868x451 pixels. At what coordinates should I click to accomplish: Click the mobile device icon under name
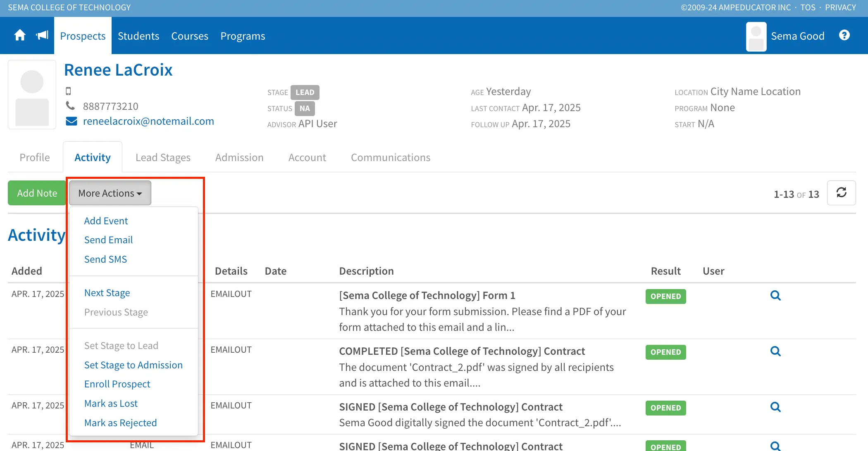tap(69, 91)
